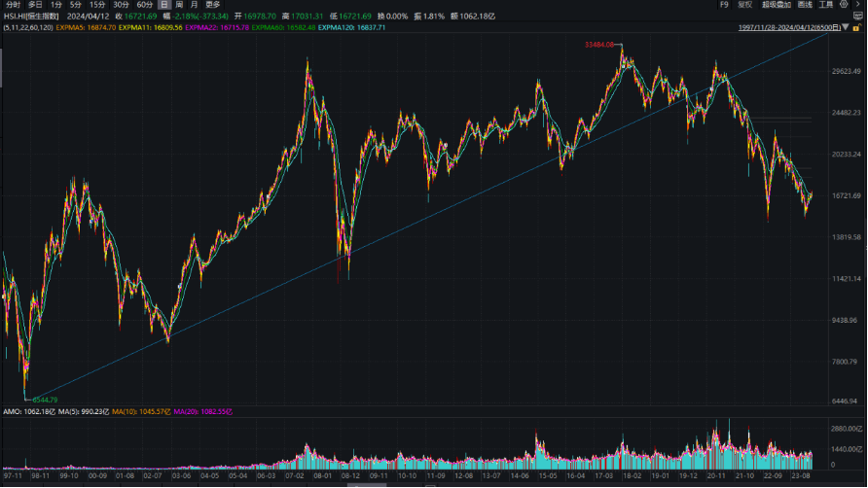Switch to 多日 multi-day view
The width and height of the screenshot is (868, 488).
click(35, 5)
